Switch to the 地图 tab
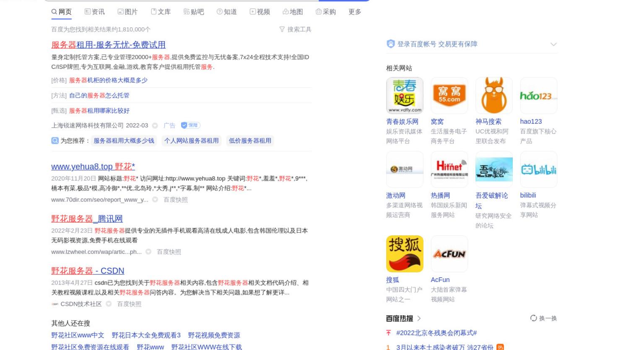Image resolution: width=644 pixels, height=350 pixels. point(293,12)
